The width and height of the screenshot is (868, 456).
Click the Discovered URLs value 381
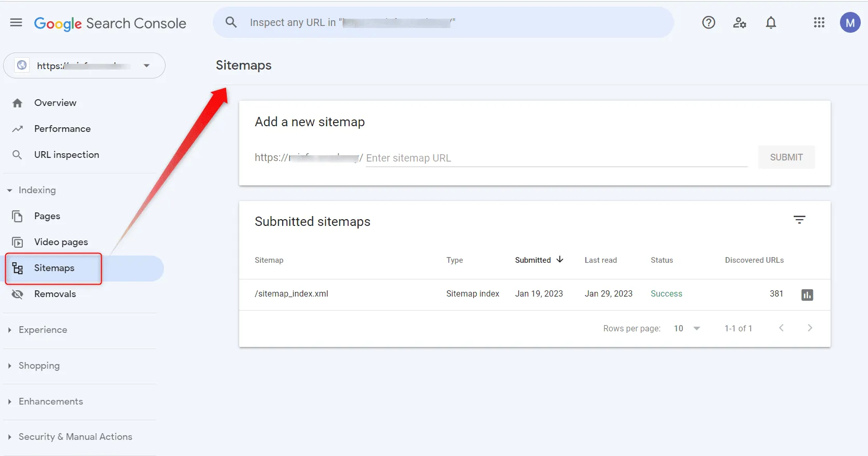click(x=777, y=293)
